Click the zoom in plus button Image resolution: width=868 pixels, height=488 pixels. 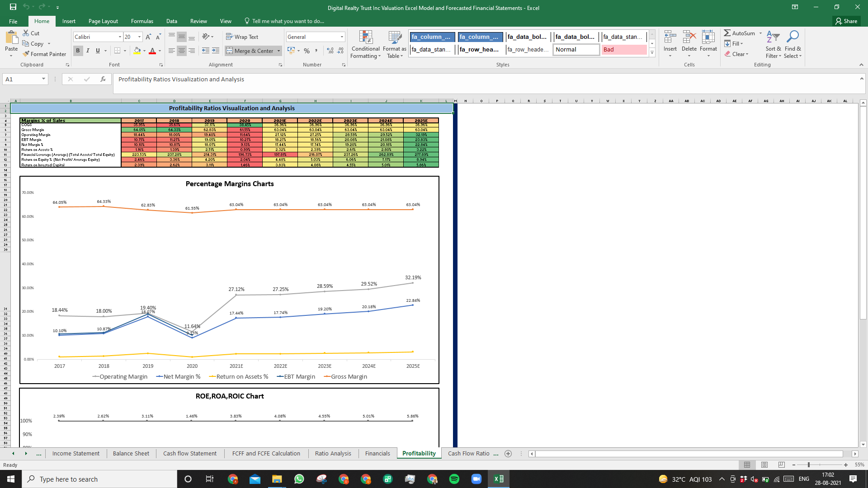point(846,465)
